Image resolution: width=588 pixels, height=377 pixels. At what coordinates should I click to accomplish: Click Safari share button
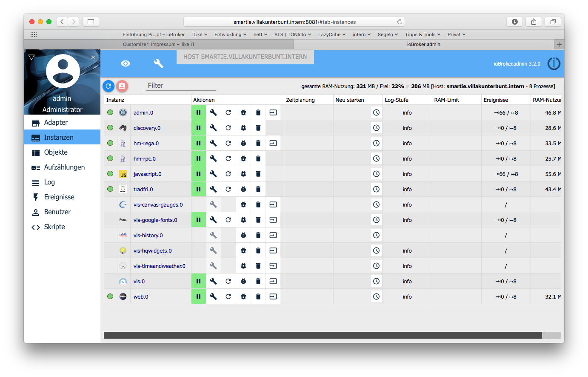534,22
